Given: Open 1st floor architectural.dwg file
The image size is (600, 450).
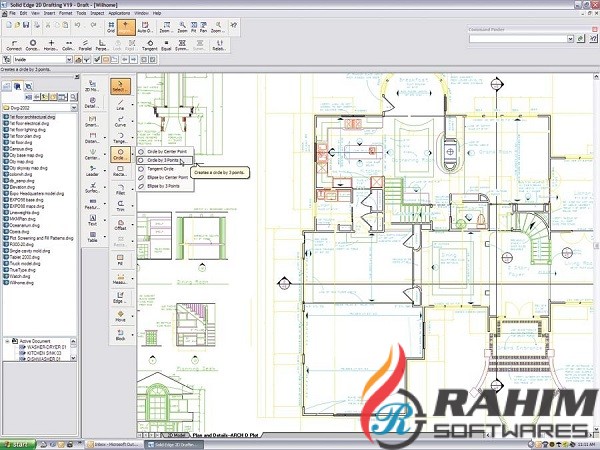Looking at the screenshot, I should 29,117.
